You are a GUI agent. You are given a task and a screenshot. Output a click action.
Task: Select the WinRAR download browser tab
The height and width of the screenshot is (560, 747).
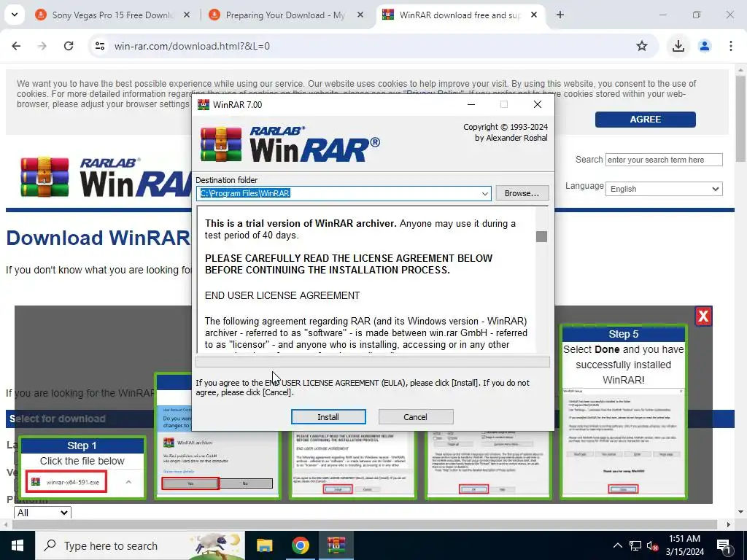point(460,15)
